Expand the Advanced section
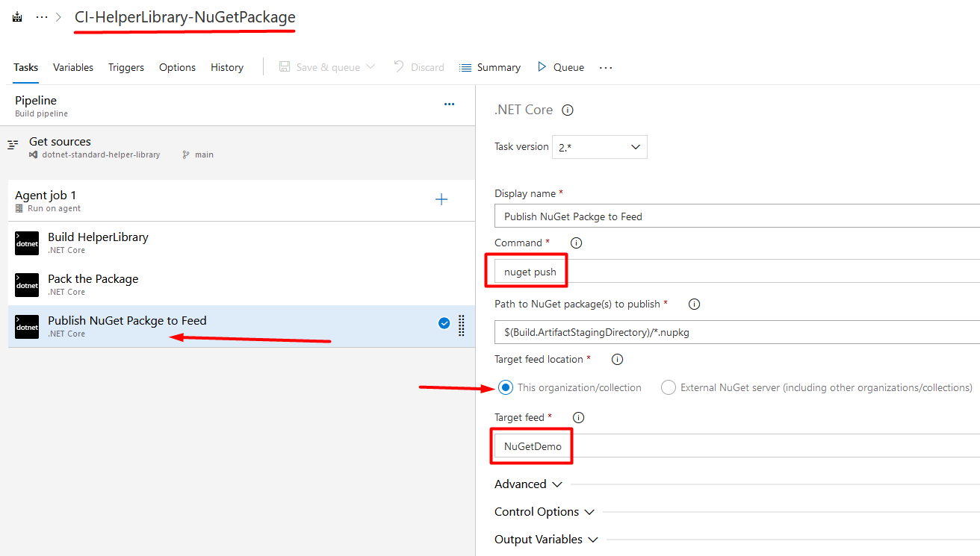980x556 pixels. pos(528,484)
